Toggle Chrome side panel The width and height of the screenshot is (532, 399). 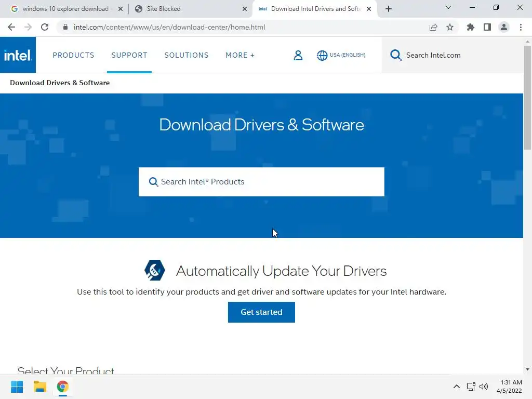487,27
